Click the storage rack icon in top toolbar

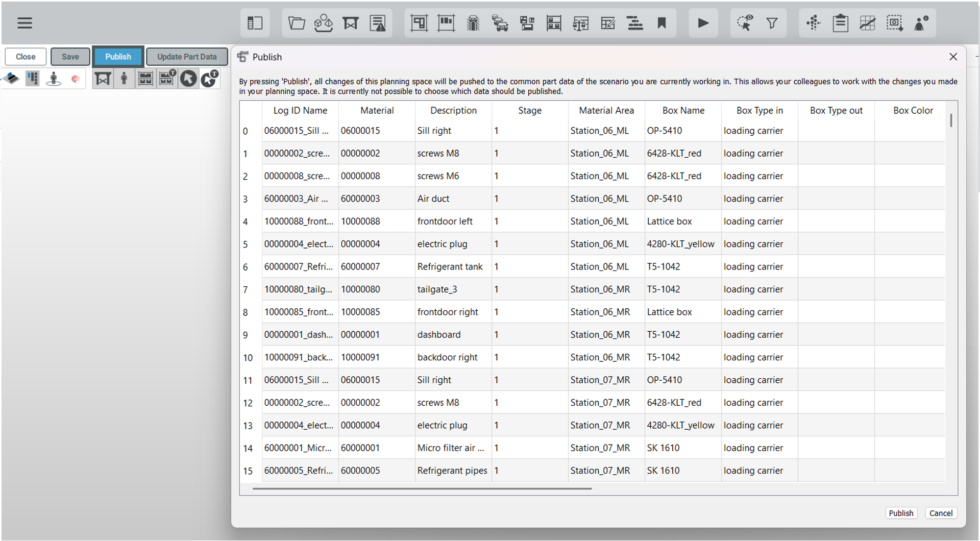(x=554, y=23)
